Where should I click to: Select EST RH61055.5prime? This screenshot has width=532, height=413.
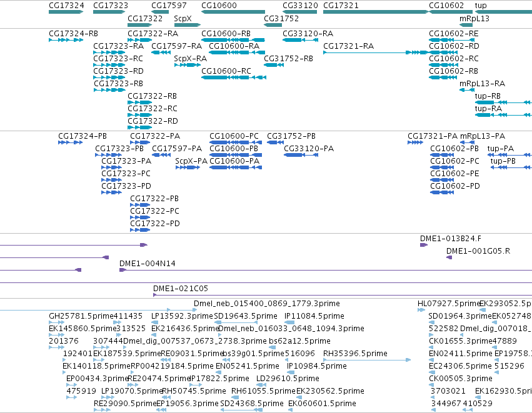[263, 392]
